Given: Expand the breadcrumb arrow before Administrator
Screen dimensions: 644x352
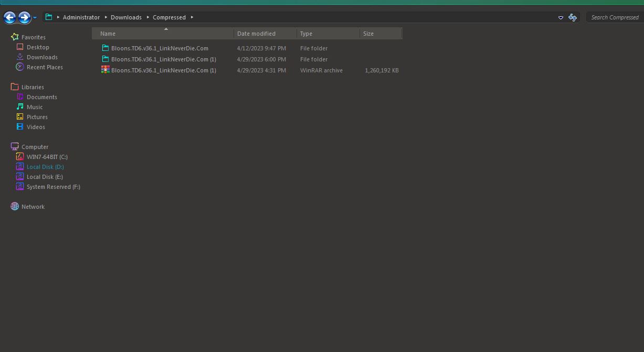Looking at the screenshot, I should click(x=58, y=17).
